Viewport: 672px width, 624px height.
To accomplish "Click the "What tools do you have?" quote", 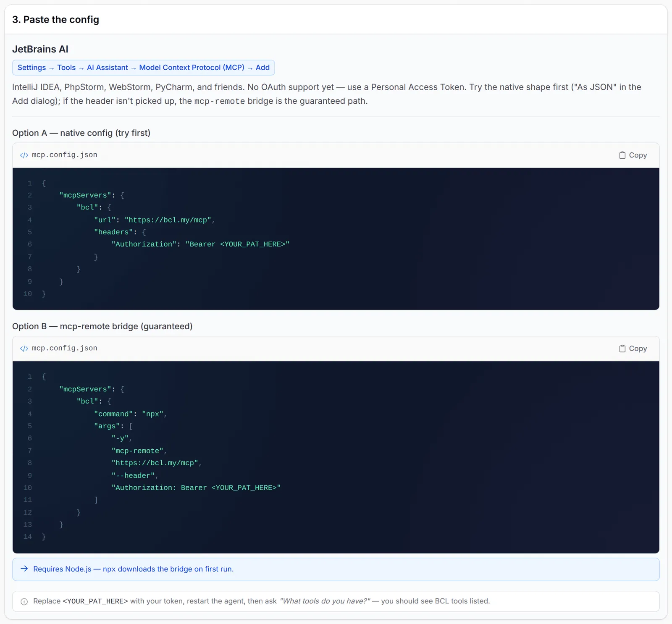I will click(x=325, y=601).
